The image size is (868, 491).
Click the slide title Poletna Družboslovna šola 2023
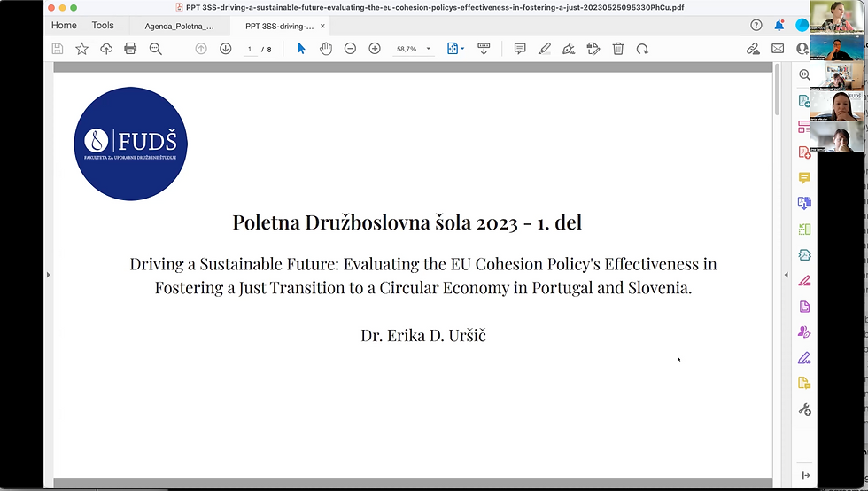point(407,222)
